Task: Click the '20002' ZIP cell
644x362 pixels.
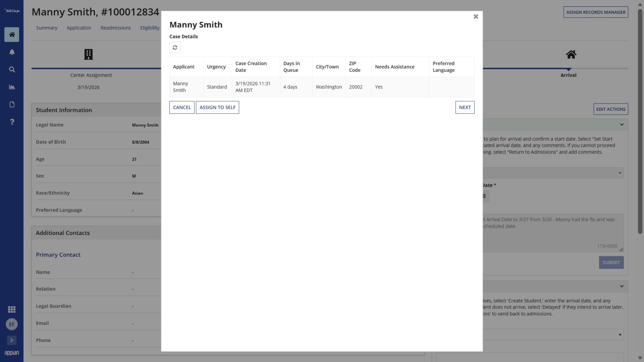Action: click(x=358, y=87)
